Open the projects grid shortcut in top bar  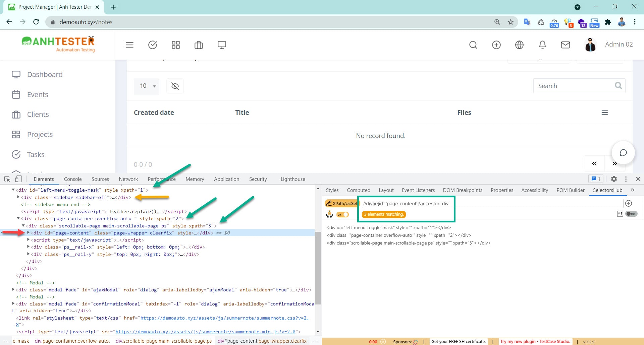tap(176, 45)
